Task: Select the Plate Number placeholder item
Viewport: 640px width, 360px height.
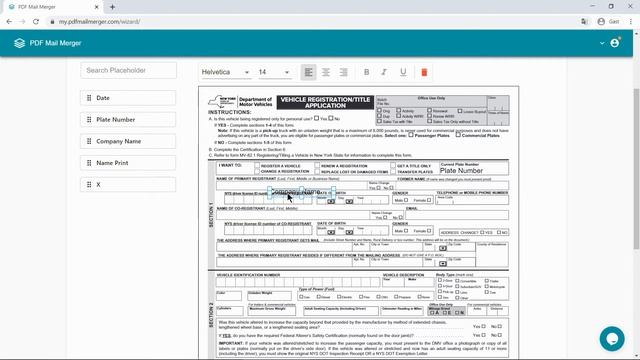Action: [128, 120]
